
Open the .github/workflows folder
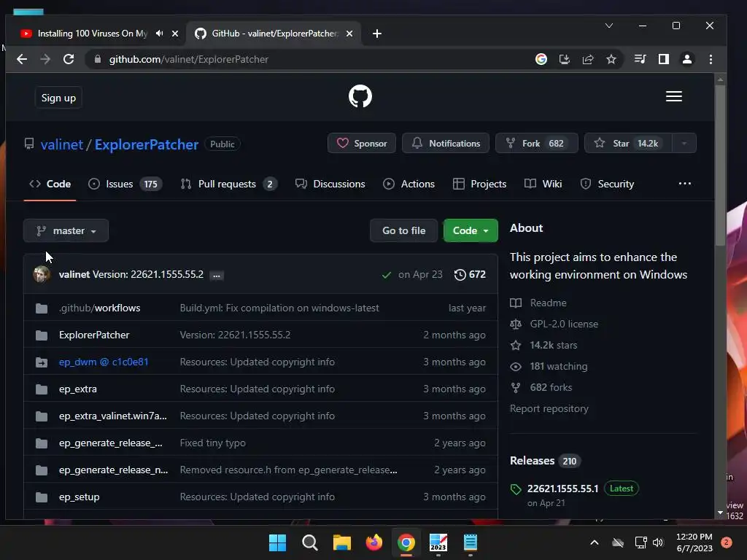(x=99, y=308)
